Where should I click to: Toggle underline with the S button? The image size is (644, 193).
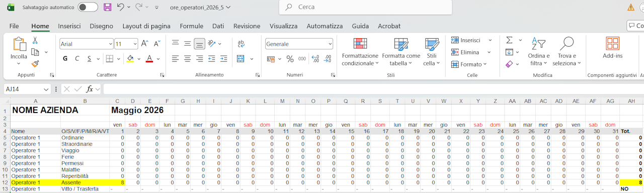coord(90,59)
